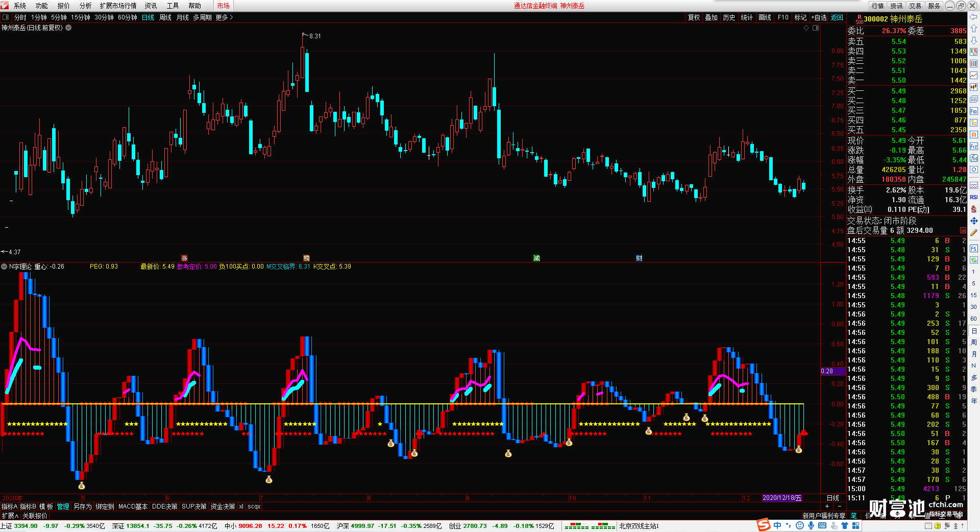Open the 分析 menu

tap(86, 6)
